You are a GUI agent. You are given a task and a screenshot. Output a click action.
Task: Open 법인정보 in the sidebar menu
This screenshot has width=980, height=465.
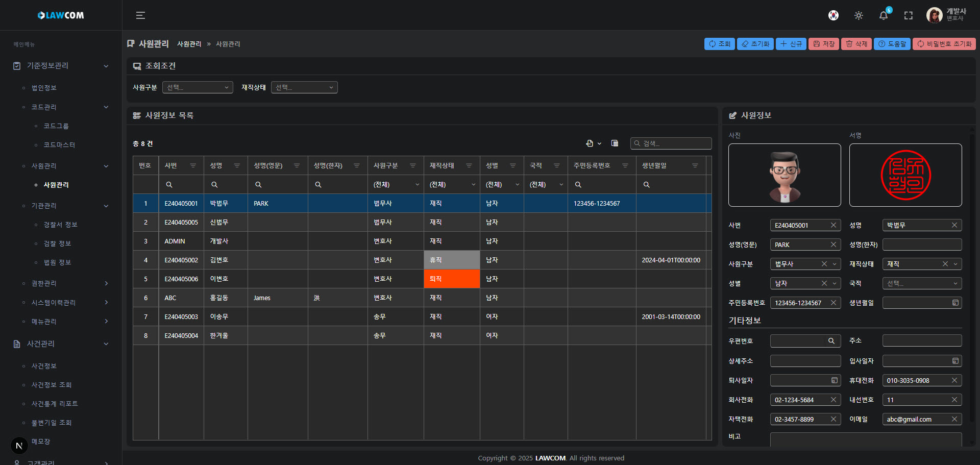coord(44,88)
